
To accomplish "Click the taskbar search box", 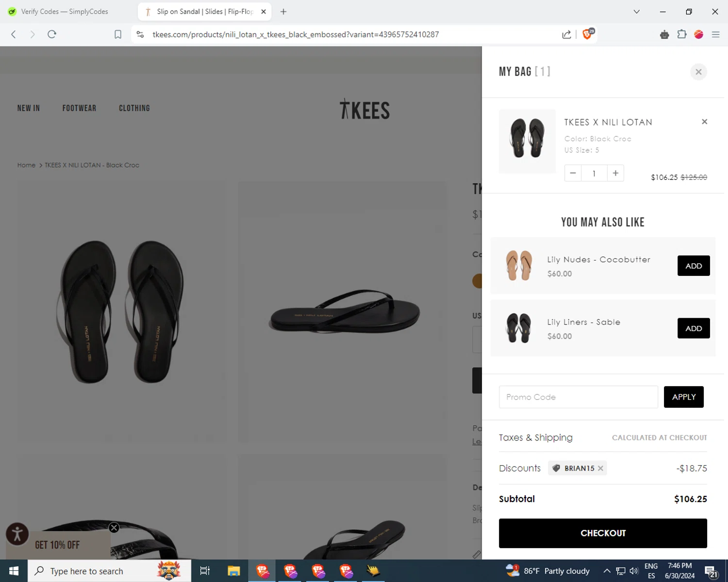I will tap(109, 571).
